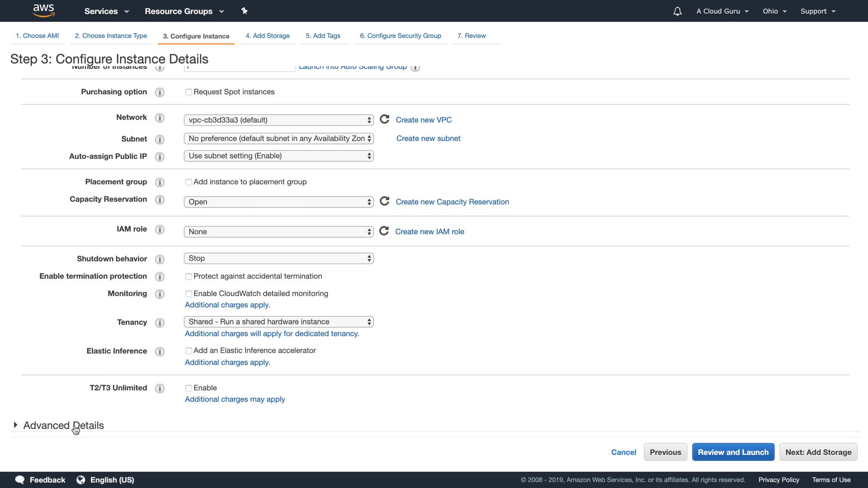
Task: Click the Review and Launch button
Action: 732,452
